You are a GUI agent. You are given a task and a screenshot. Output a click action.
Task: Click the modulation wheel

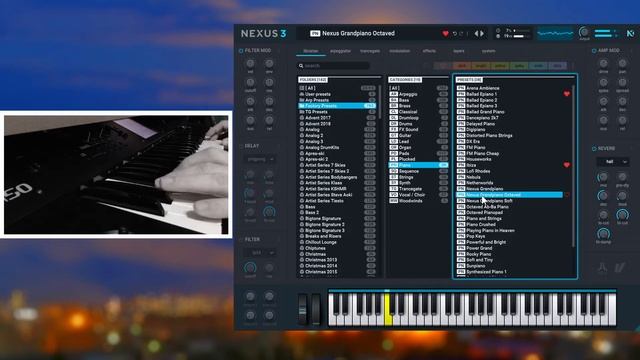click(316, 309)
